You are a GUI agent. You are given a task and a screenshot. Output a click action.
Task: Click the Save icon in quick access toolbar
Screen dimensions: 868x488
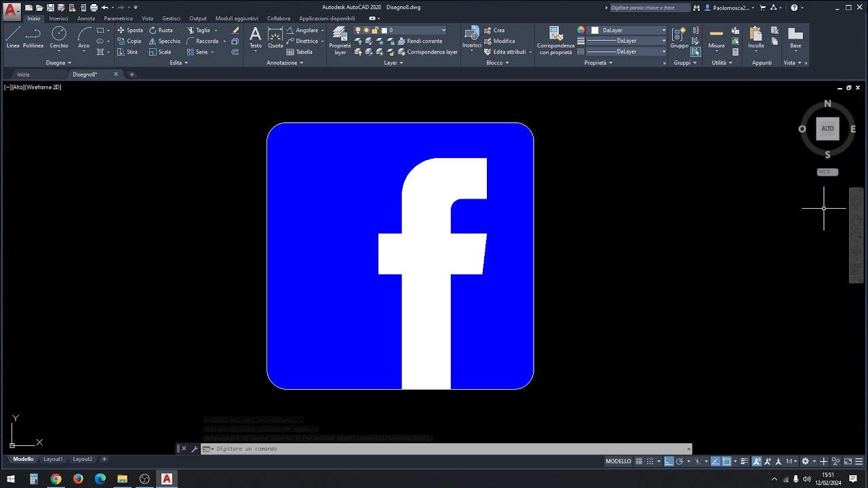pos(50,7)
